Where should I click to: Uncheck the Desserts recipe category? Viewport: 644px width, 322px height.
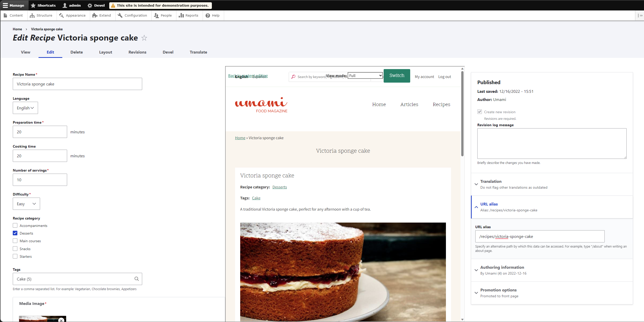pyautogui.click(x=15, y=233)
